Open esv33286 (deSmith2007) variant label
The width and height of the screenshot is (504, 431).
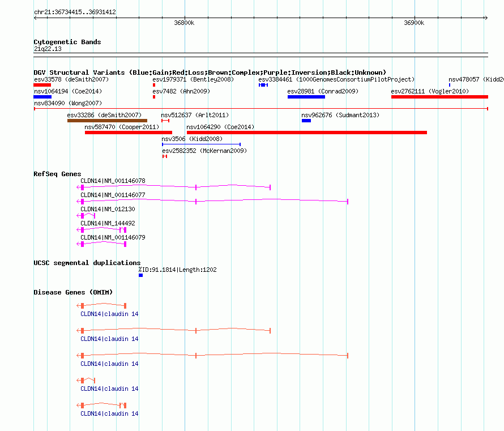(x=104, y=115)
